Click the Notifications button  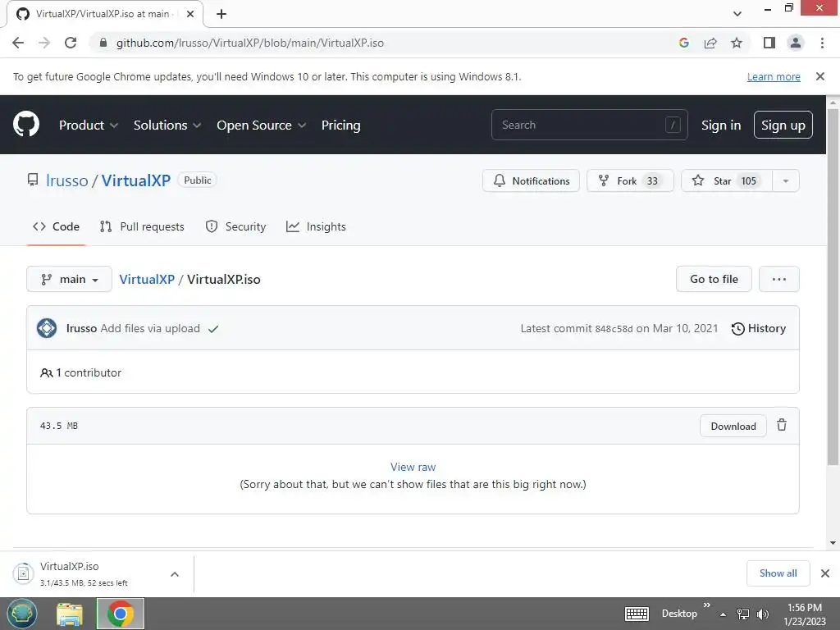tap(531, 181)
